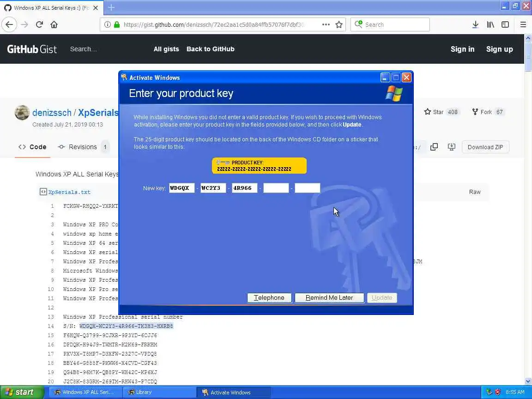
Task: Click scrollbar down arrow on page
Action: click(x=528, y=381)
